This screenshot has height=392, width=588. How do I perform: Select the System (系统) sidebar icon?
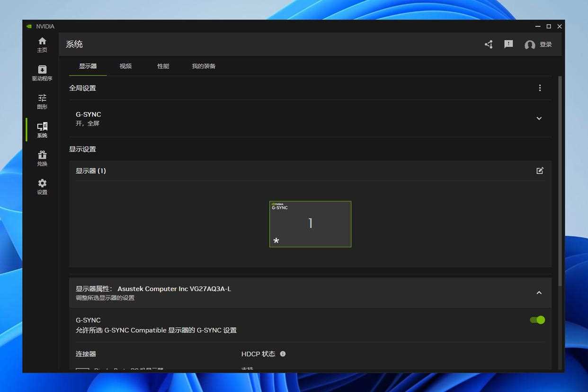coord(42,130)
